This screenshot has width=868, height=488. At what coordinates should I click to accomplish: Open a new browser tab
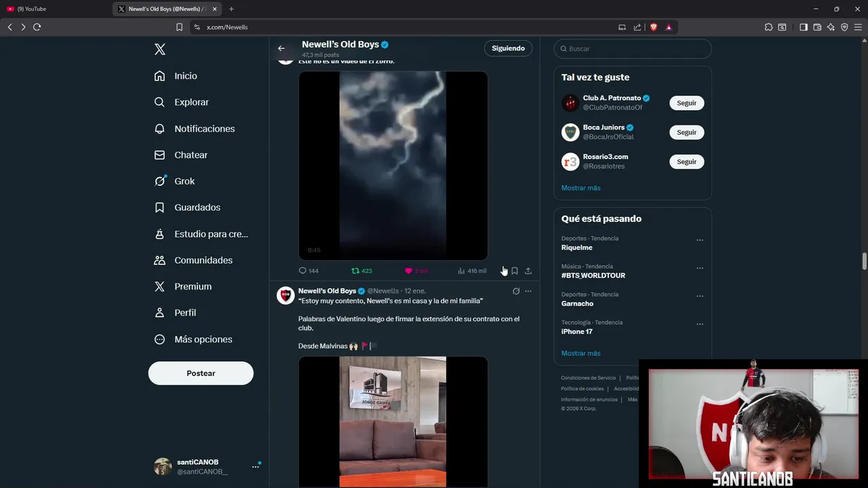pyautogui.click(x=231, y=9)
